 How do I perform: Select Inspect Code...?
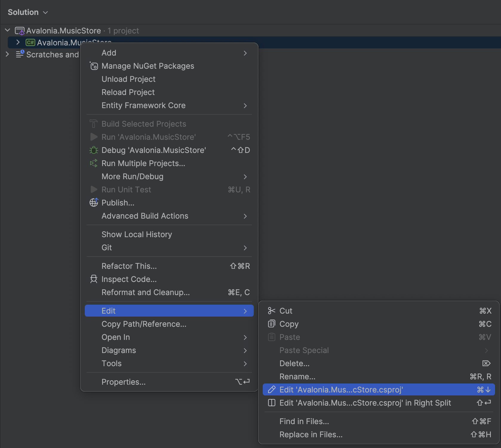tap(169, 279)
